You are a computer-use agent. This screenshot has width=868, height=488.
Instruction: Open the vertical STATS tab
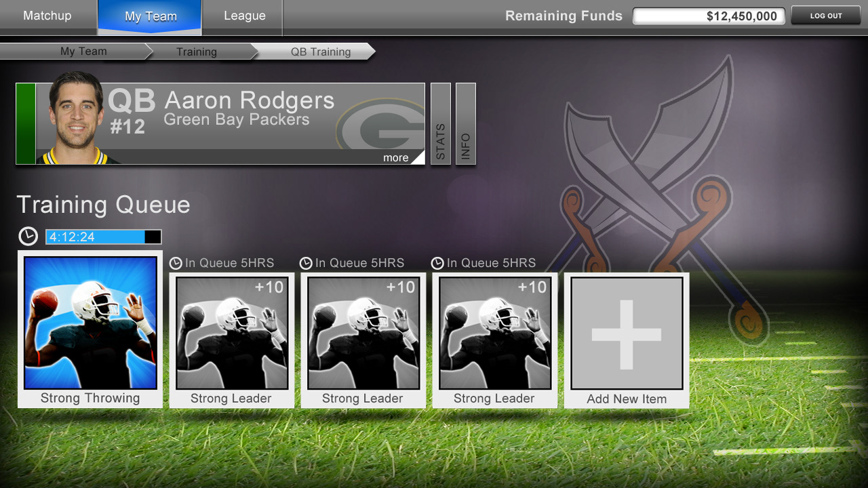point(441,123)
